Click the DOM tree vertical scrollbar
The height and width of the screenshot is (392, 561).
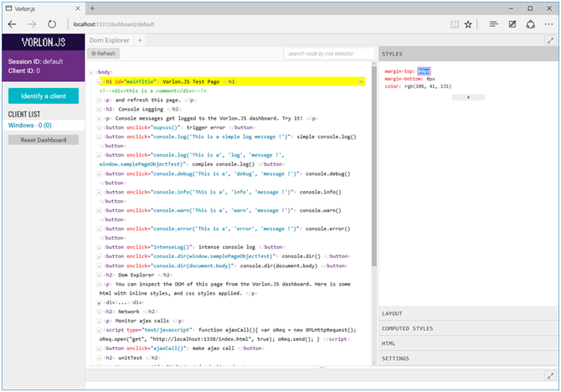[374, 167]
